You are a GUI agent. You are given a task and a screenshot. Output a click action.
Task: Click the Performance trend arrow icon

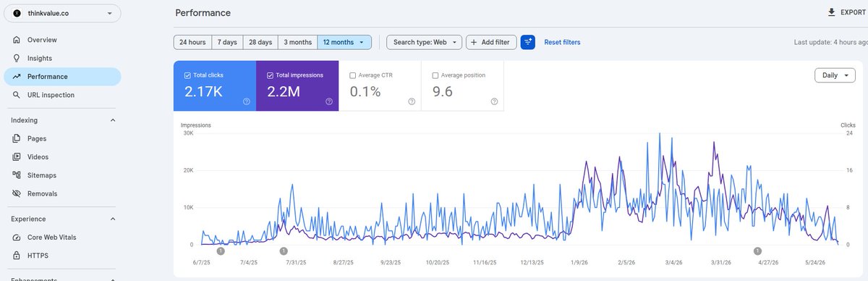coord(16,76)
